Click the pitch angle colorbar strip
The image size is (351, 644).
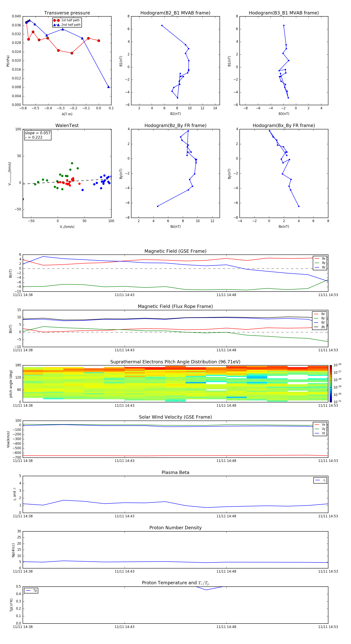(331, 384)
